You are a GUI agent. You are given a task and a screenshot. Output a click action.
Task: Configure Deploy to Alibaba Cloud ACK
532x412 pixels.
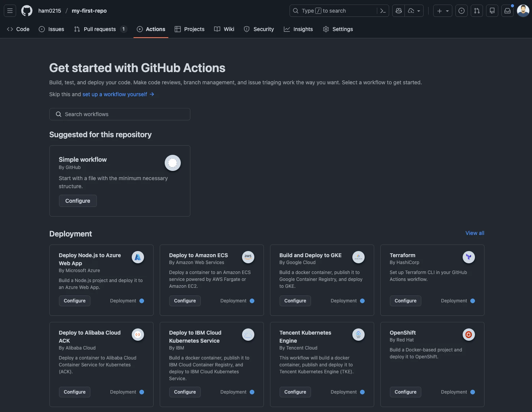[75, 392]
